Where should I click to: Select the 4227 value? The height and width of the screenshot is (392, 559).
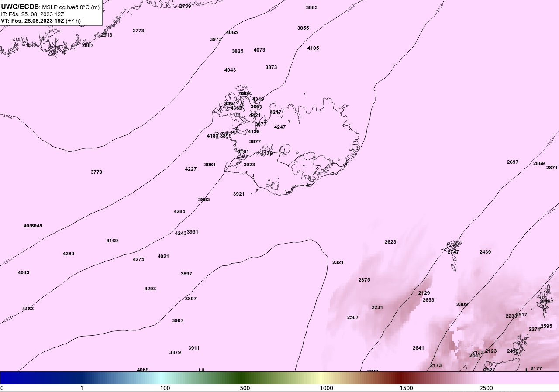(191, 169)
